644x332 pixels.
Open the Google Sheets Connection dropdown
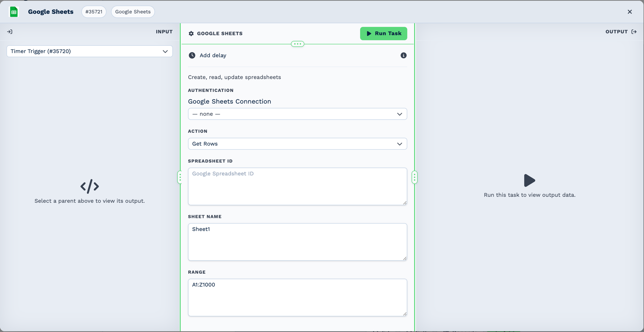click(x=298, y=114)
